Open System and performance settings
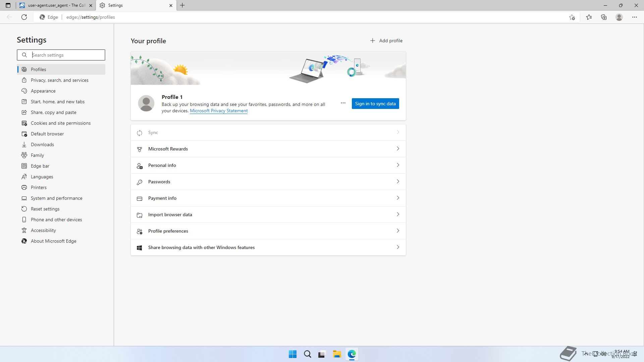 (61, 198)
